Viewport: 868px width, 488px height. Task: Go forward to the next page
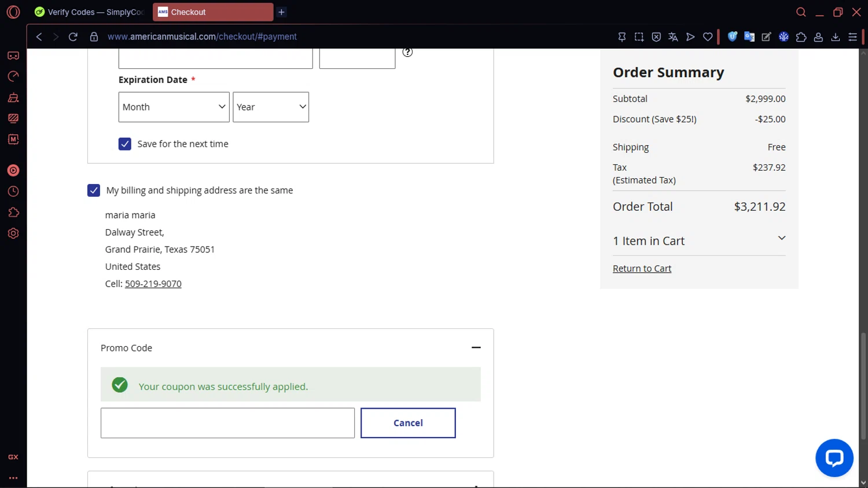pos(56,36)
